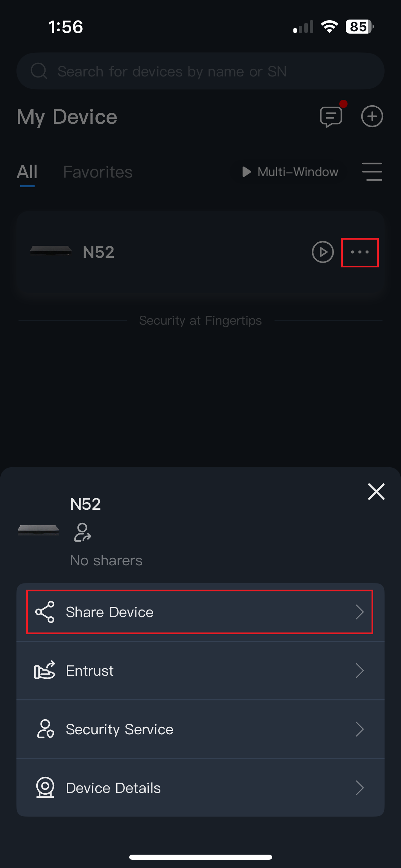Tap the Device Details camera icon

point(45,787)
